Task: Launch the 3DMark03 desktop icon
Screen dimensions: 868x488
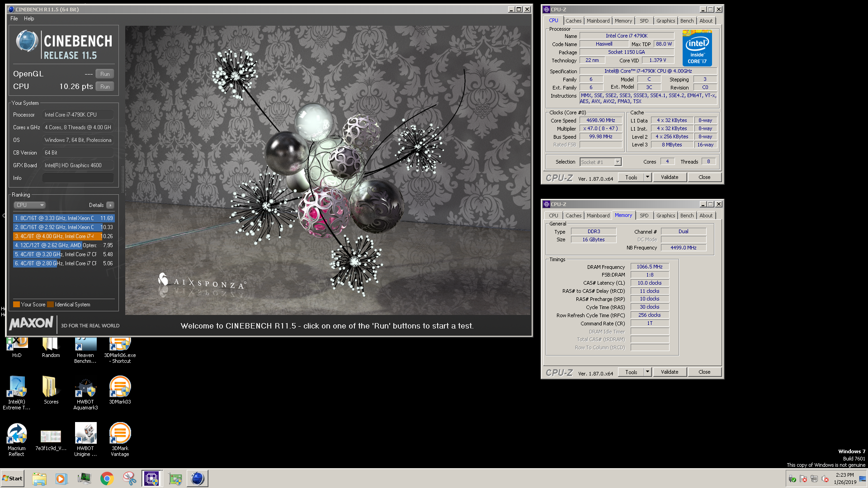Action: point(120,389)
